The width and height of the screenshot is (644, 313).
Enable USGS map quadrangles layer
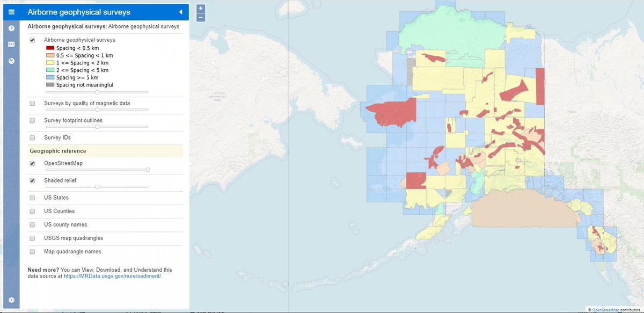[32, 238]
